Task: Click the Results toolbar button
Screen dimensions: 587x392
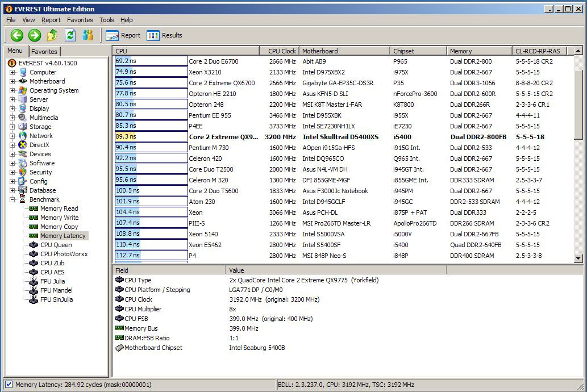Action: tap(164, 35)
